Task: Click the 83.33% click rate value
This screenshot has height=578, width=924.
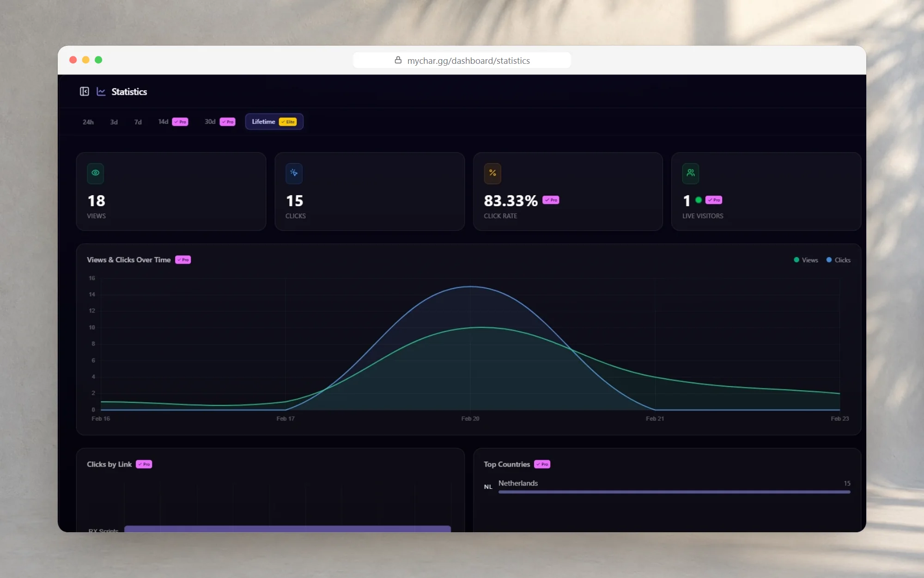Action: (x=511, y=201)
